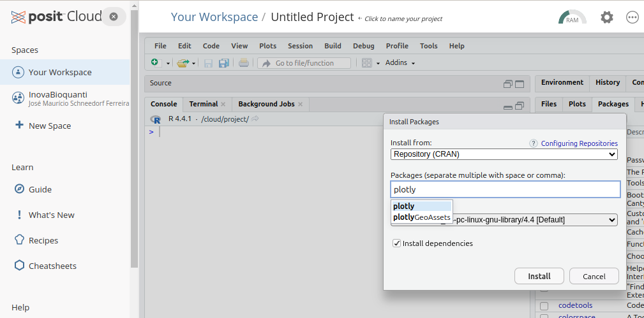Open the Install from dropdown
644x318 pixels.
[504, 154]
